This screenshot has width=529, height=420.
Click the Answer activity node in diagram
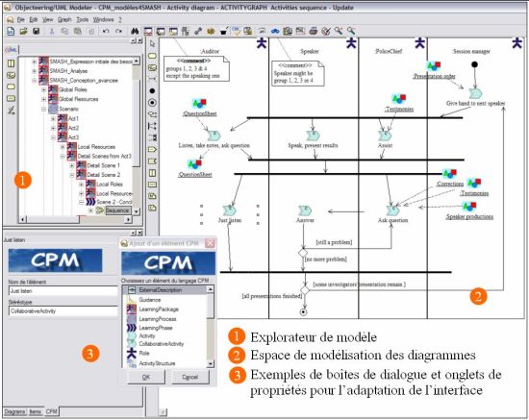coord(305,211)
